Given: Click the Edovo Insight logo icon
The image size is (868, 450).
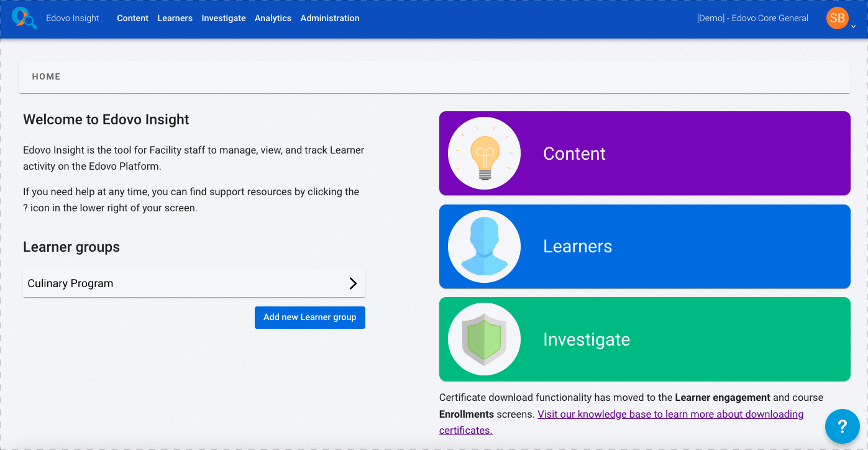Looking at the screenshot, I should 24,18.
